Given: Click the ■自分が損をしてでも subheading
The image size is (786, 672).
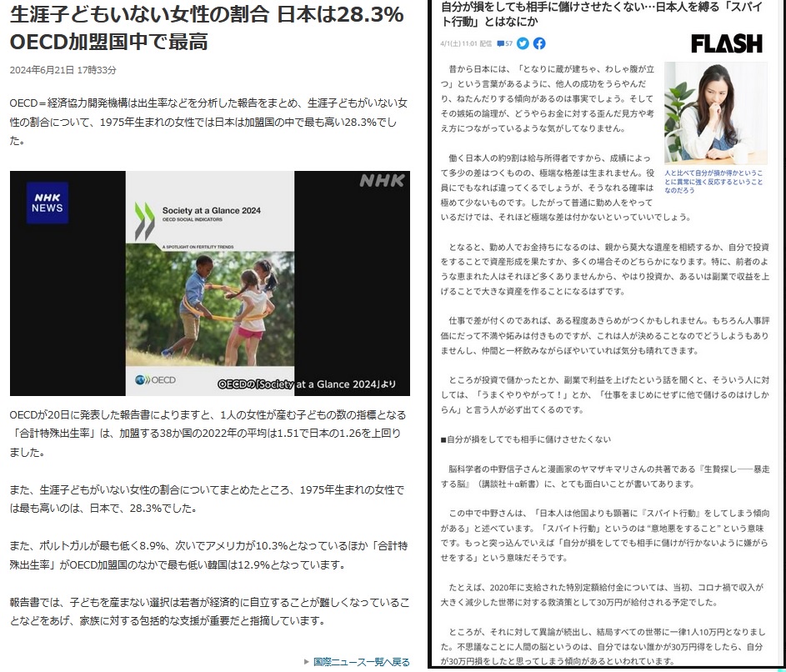Looking at the screenshot, I should click(x=526, y=439).
